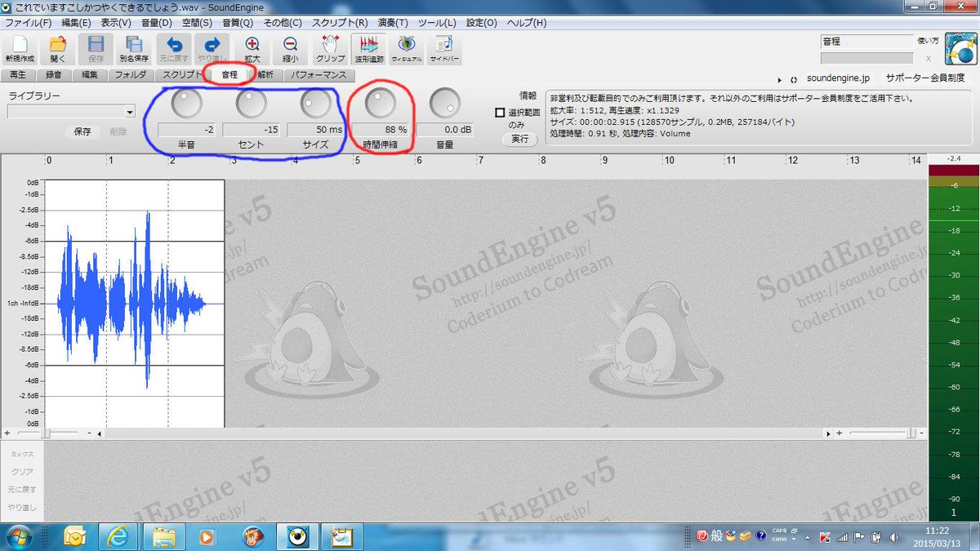Click the 保存 floppy disk toolbar icon

point(96,49)
